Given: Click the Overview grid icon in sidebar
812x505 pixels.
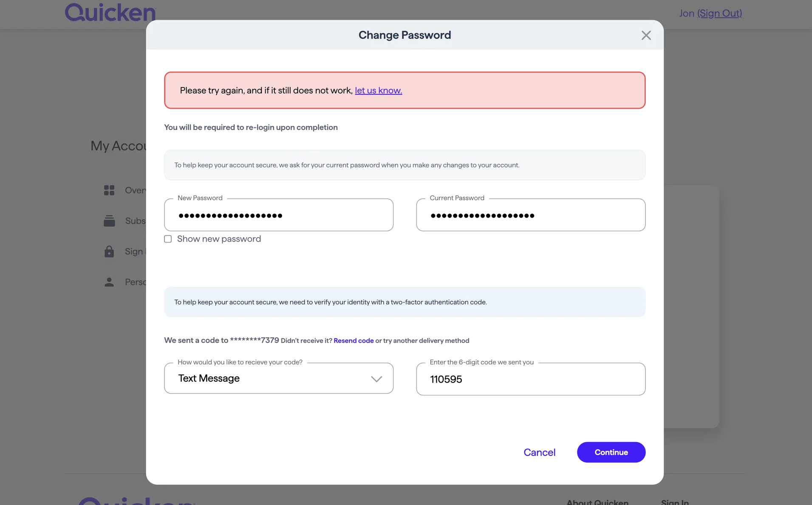Looking at the screenshot, I should click(109, 190).
